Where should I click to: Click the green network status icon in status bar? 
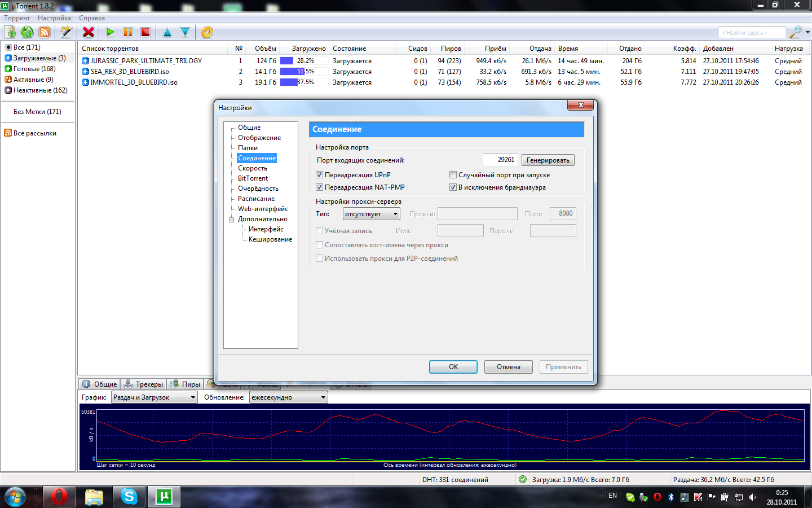point(523,479)
